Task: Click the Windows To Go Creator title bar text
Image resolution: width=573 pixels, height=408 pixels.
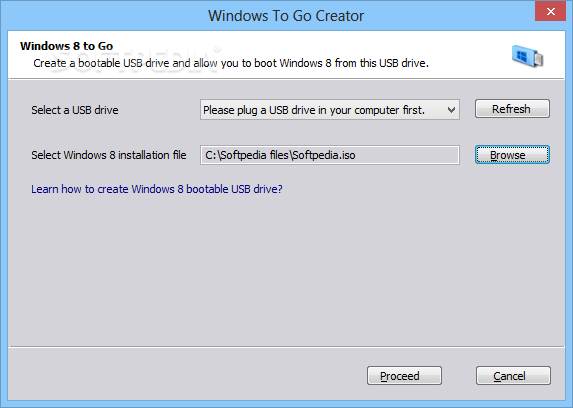Action: point(286,16)
